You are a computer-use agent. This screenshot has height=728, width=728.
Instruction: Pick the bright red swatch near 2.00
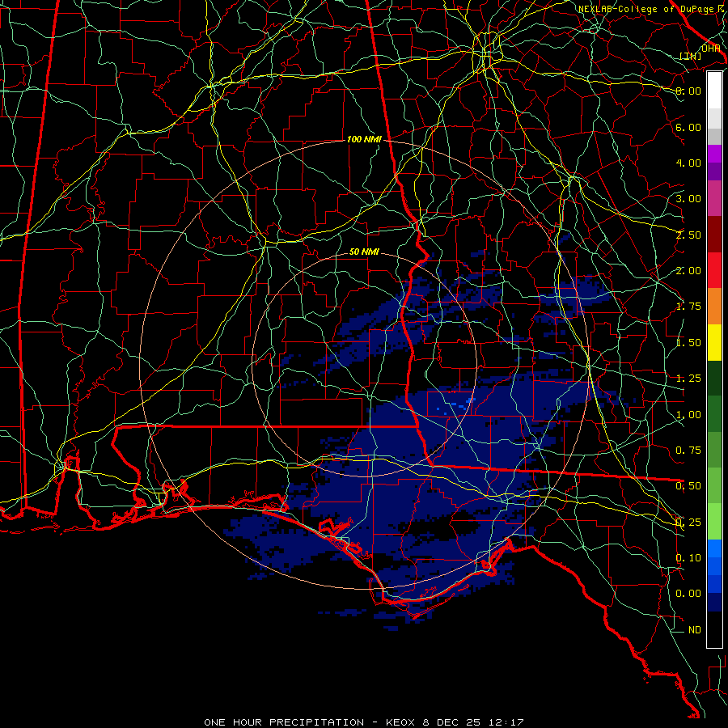tap(714, 270)
